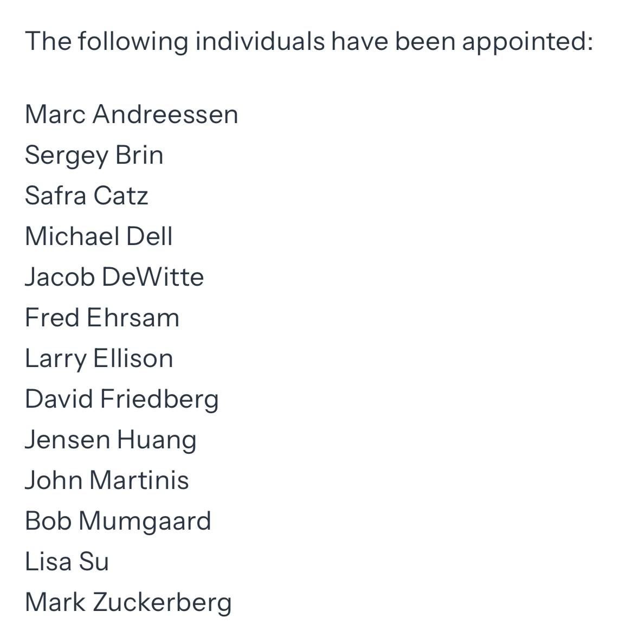The height and width of the screenshot is (644, 644).
Task: Click the surname 'Mumgaard'
Action: coord(145,521)
